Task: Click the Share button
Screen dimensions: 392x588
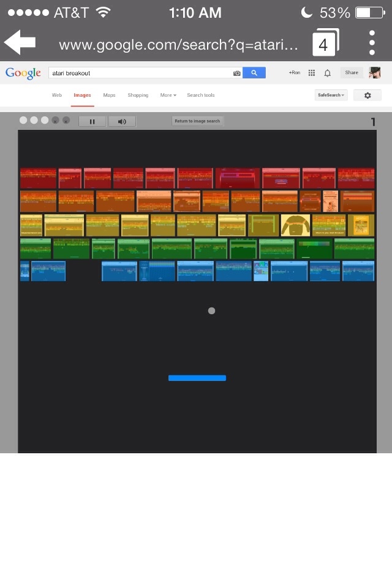Action: click(x=352, y=73)
